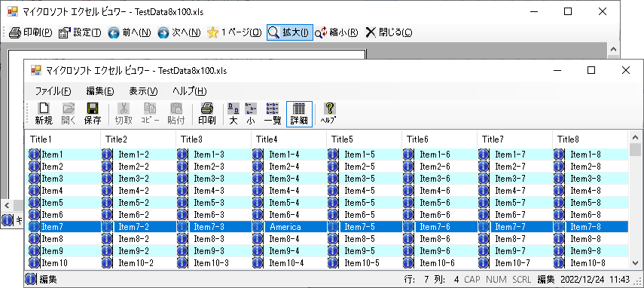Click the time 11:43 in status bar
The height and width of the screenshot is (288, 644).
[x=620, y=280]
